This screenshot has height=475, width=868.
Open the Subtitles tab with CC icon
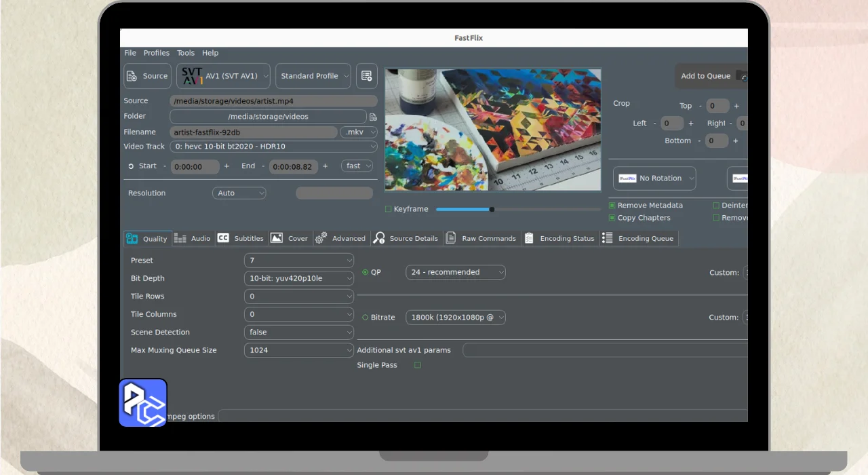point(223,238)
